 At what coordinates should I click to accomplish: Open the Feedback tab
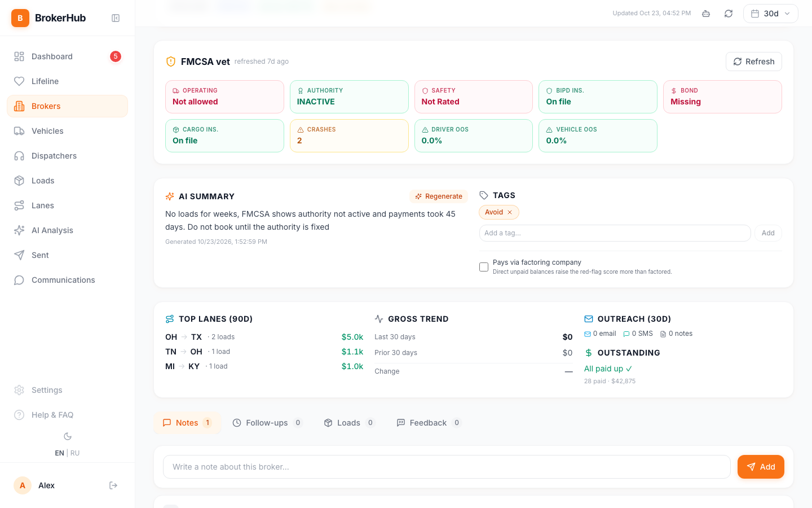tap(429, 423)
